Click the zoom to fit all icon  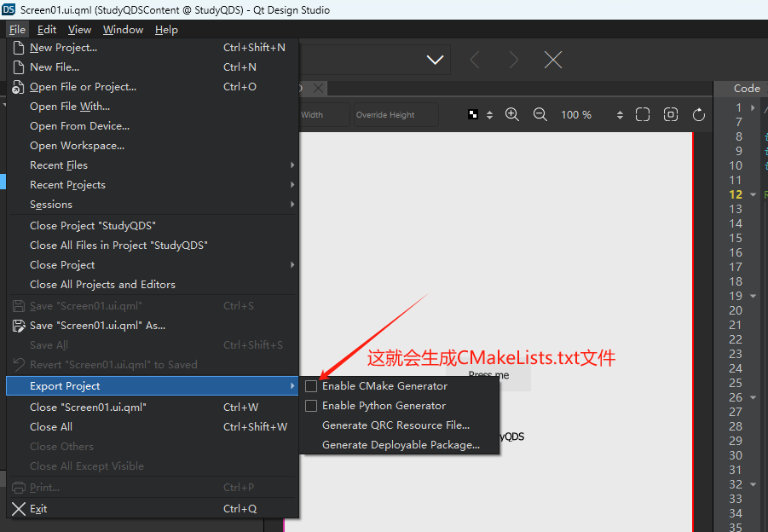[x=643, y=114]
